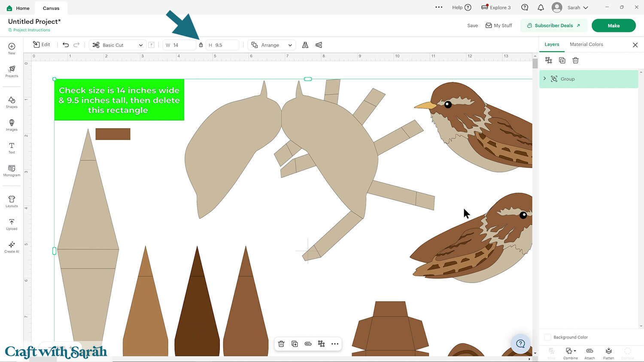
Task: Open the Images library
Action: 12,125
